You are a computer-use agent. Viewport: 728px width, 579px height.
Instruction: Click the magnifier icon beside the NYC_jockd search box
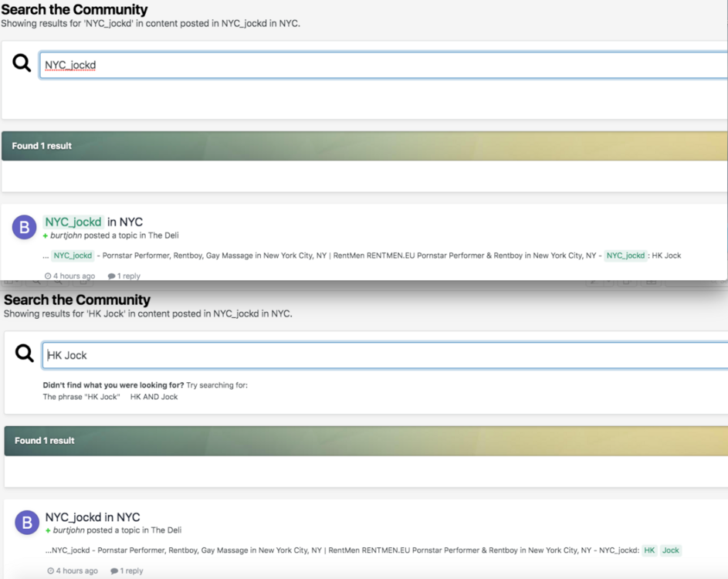click(x=22, y=63)
